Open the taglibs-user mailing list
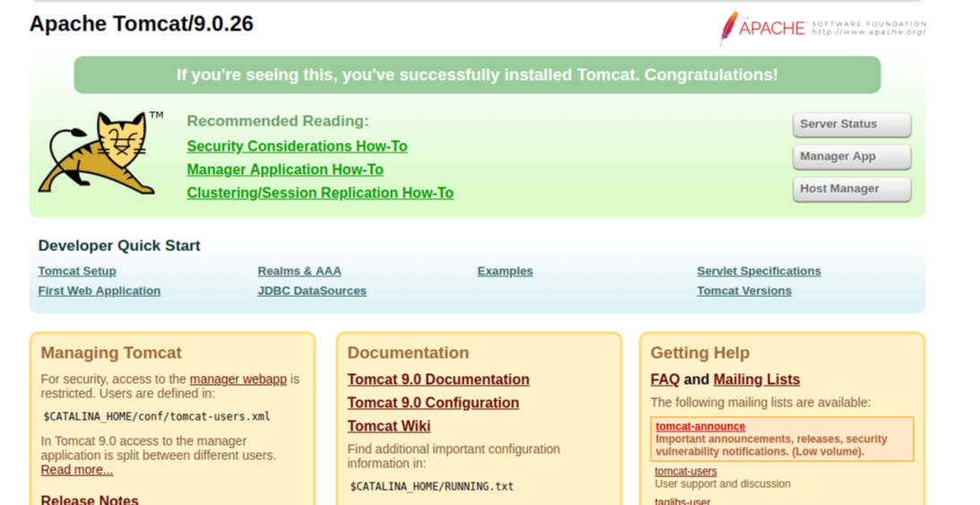The height and width of the screenshot is (505, 980). 682,501
